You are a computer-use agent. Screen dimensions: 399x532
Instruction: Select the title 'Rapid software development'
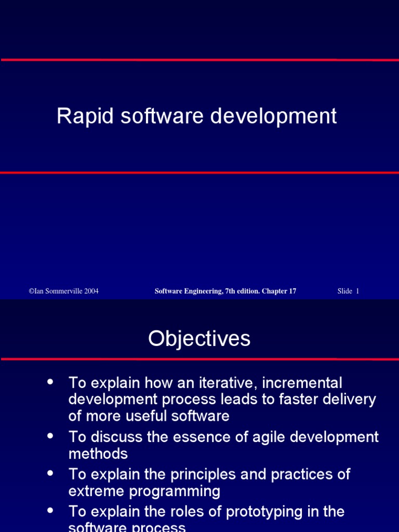point(196,117)
